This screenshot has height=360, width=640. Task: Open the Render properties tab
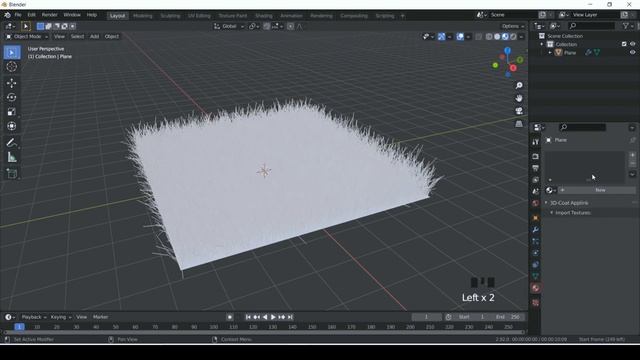tap(536, 157)
